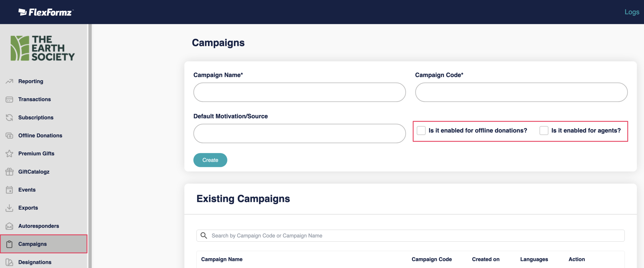The image size is (644, 268).
Task: Click the FlexFormz logo
Action: pos(46,12)
